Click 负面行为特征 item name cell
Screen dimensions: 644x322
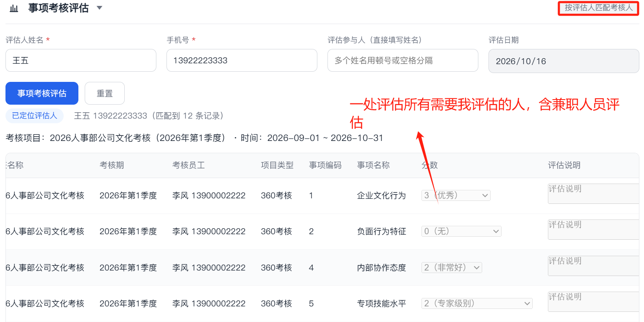(381, 232)
